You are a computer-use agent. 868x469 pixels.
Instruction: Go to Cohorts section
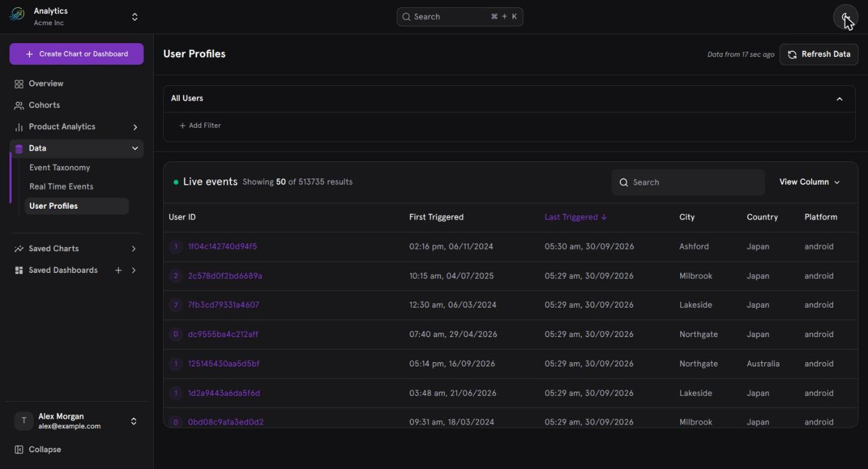(44, 105)
